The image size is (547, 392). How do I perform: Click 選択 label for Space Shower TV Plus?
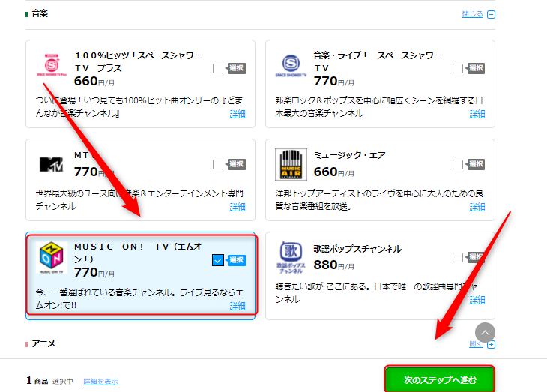pos(236,68)
